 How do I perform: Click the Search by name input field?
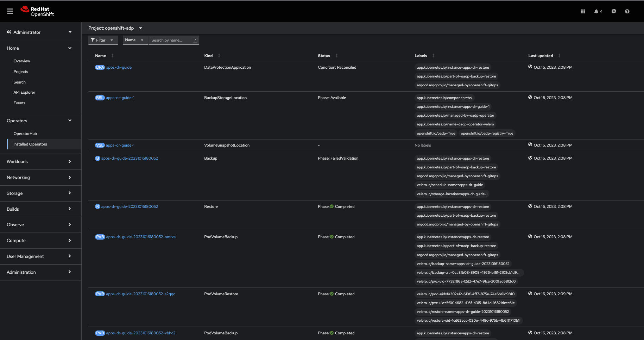tap(171, 40)
